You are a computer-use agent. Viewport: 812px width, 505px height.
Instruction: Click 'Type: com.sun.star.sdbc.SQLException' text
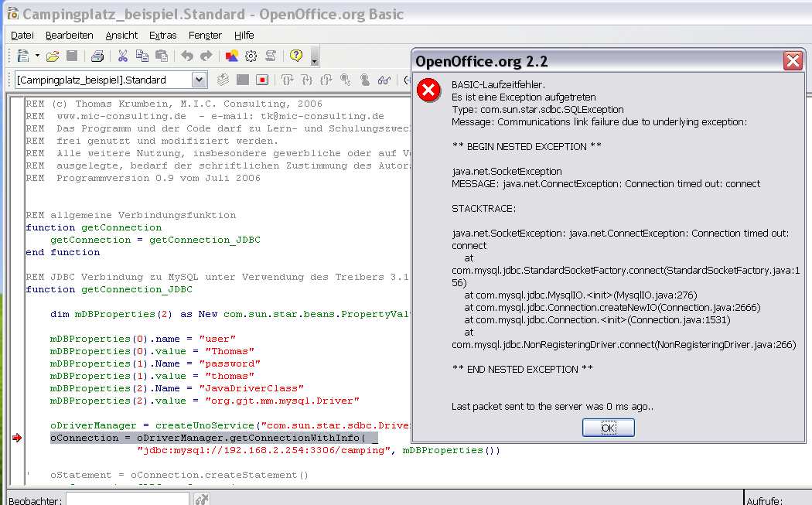537,109
